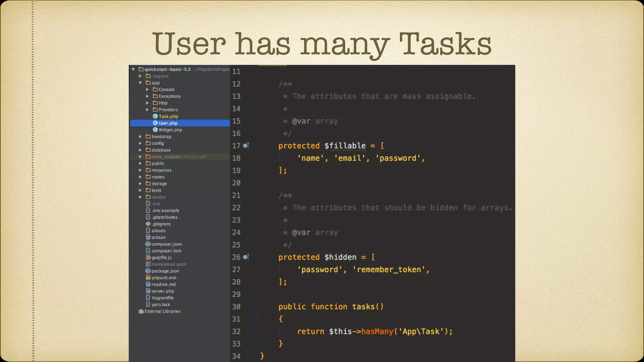
Task: Click the public folder icon
Action: 148,163
